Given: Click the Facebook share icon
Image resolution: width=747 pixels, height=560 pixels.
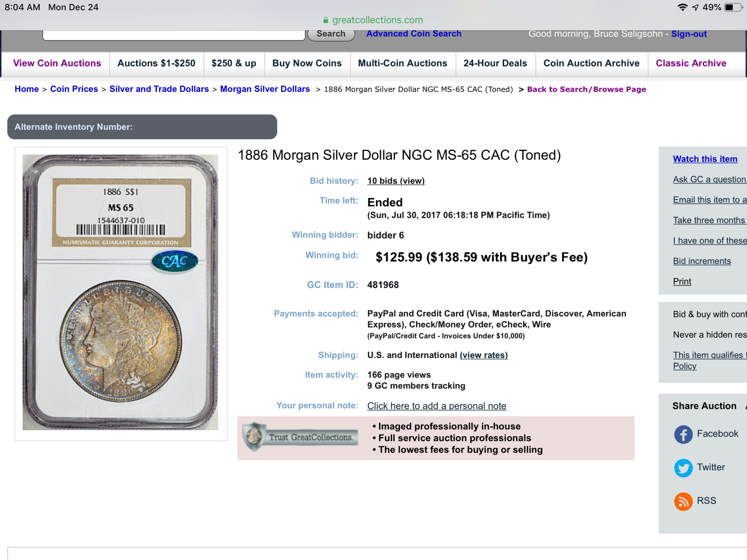Looking at the screenshot, I should click(x=683, y=434).
